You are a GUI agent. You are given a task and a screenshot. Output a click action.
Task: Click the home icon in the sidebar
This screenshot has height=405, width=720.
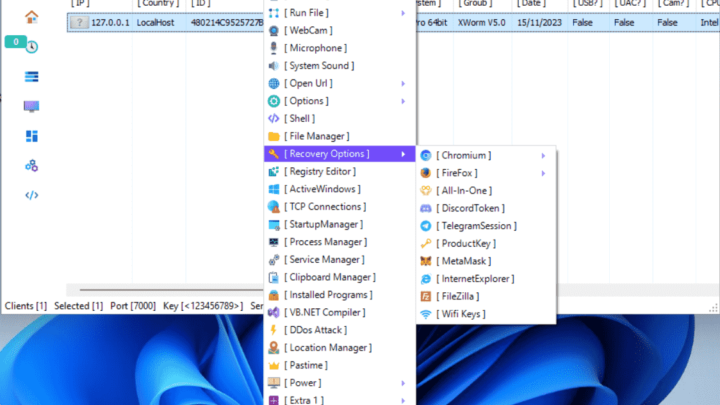[x=32, y=17]
